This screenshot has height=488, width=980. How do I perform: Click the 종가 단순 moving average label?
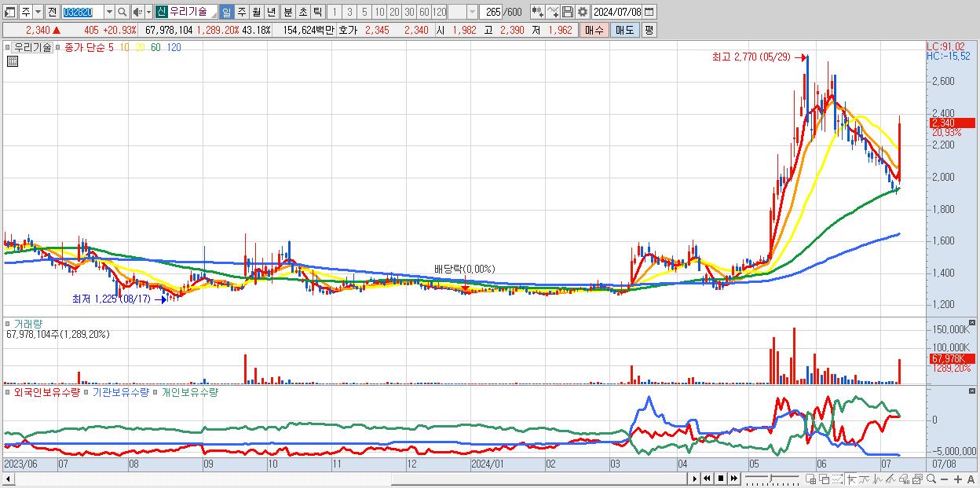tap(85, 47)
